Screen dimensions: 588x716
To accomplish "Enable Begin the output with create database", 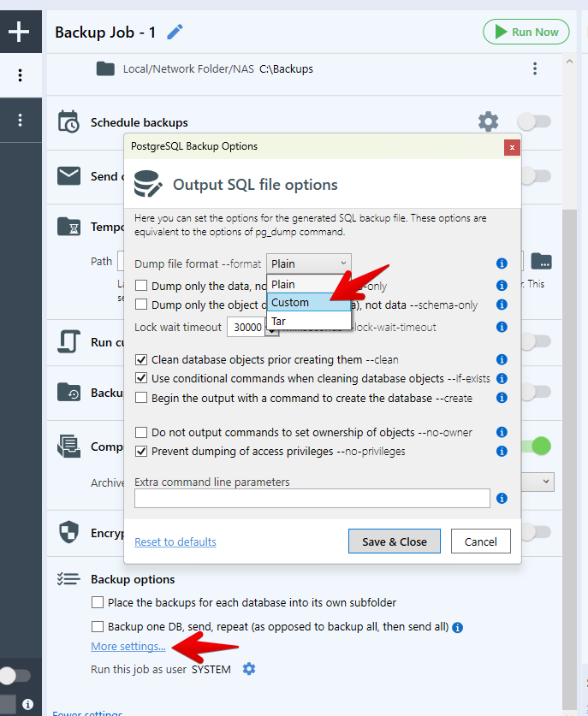I will (141, 398).
